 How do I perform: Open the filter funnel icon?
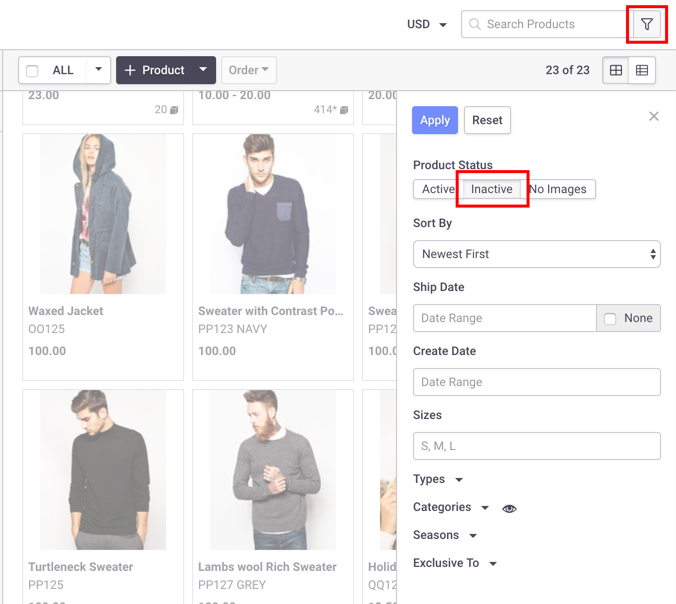647,24
